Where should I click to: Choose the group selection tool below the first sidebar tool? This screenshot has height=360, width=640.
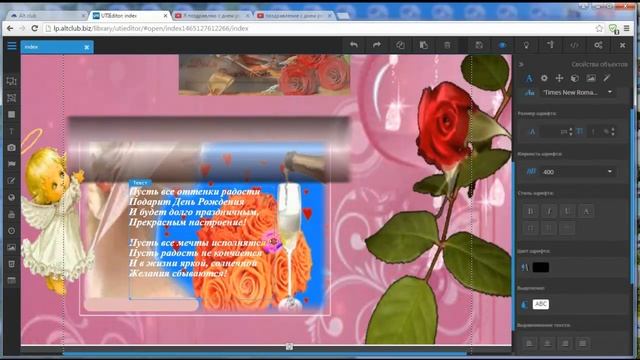click(11, 98)
